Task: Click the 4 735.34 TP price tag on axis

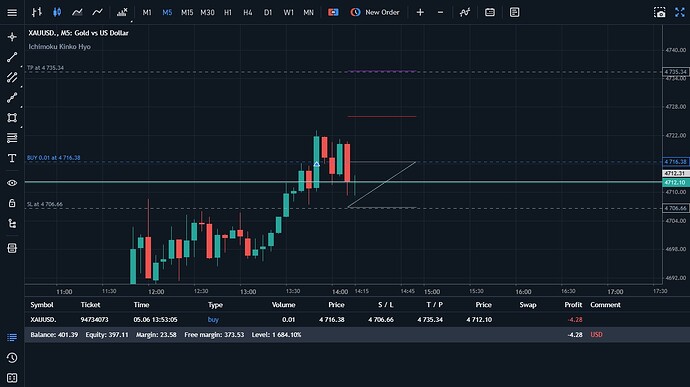Action: click(x=675, y=71)
